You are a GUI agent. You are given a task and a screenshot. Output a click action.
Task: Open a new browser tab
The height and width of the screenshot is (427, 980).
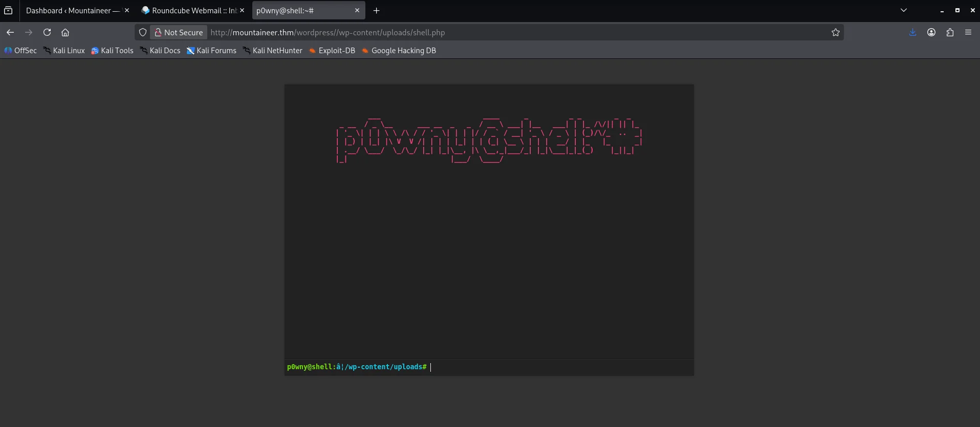pyautogui.click(x=376, y=10)
